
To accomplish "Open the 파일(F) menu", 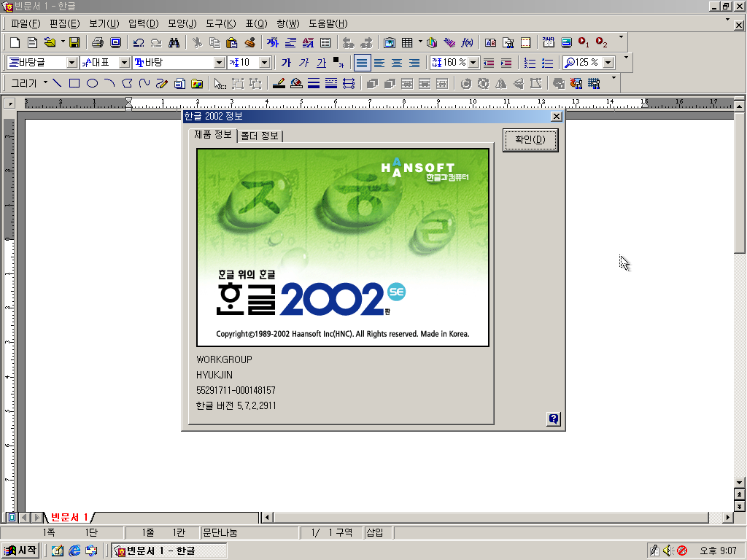I will pyautogui.click(x=26, y=23).
